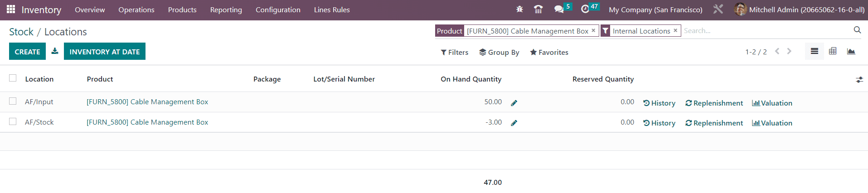868x193 pixels.
Task: Tick the AF/Stock row checkbox
Action: click(x=13, y=121)
